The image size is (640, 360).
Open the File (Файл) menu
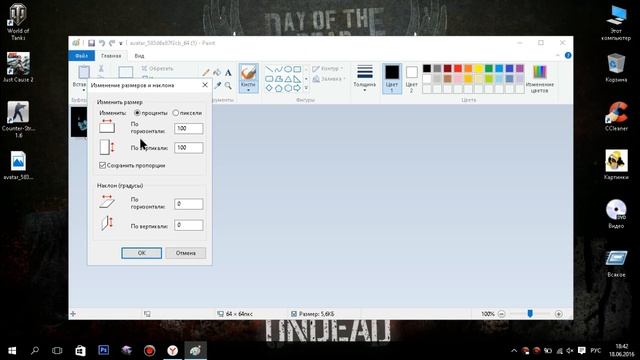coord(82,56)
